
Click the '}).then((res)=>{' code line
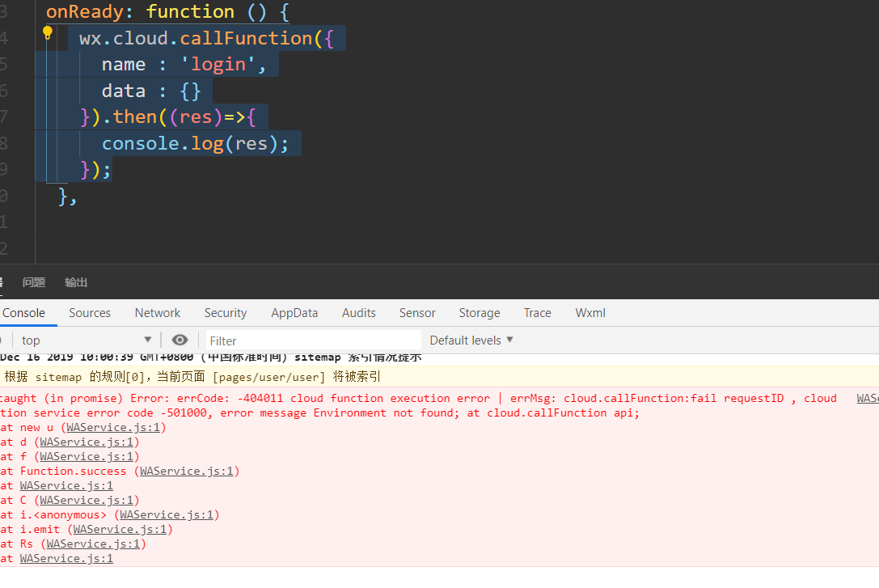pos(167,117)
